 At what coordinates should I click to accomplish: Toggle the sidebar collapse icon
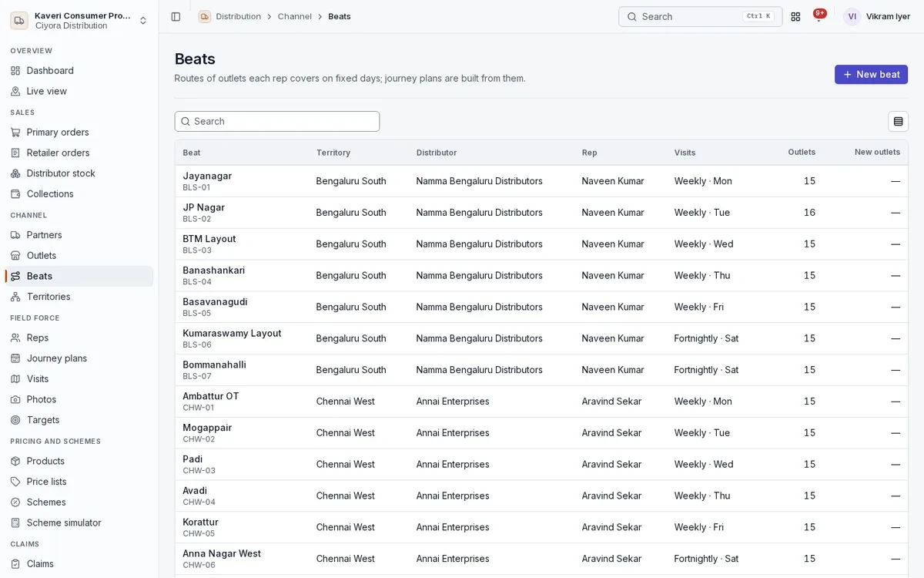pos(176,16)
